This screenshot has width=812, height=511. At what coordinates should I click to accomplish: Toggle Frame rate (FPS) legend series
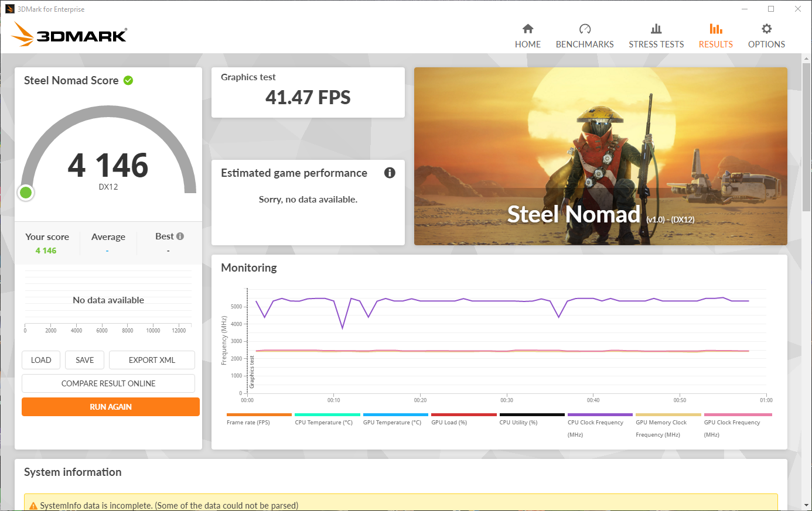coord(259,419)
